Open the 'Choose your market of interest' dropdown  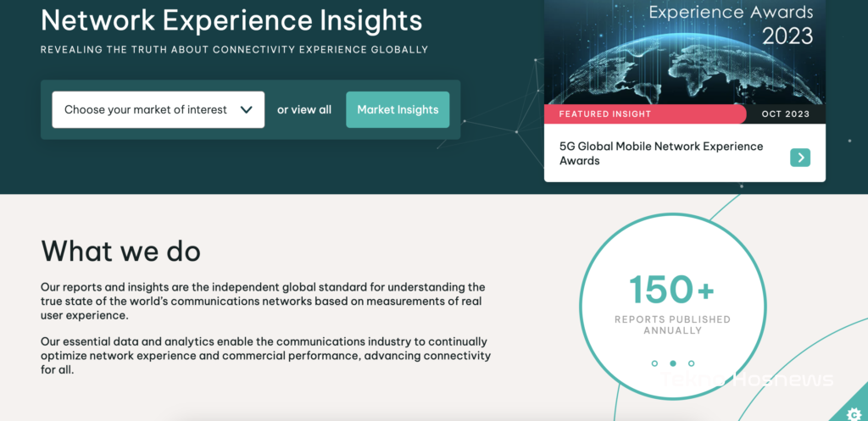pyautogui.click(x=158, y=109)
